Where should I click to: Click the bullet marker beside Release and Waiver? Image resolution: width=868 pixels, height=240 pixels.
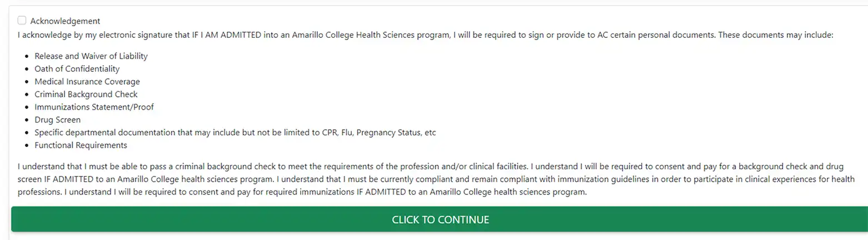pyautogui.click(x=28, y=57)
